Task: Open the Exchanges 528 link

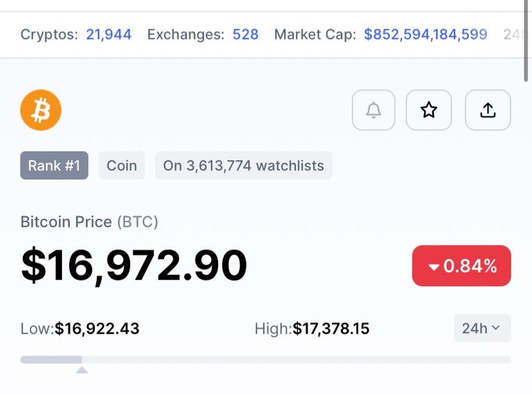Action: pos(245,35)
